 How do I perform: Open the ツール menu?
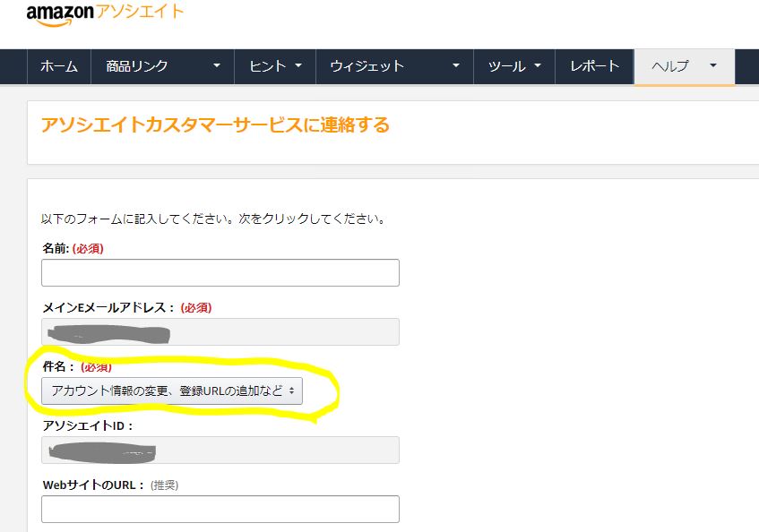point(507,66)
